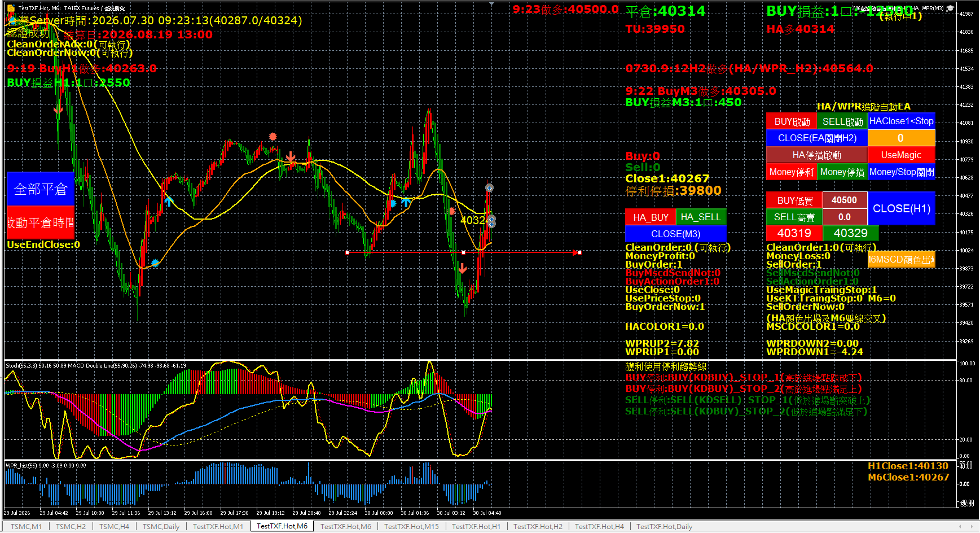The image size is (980, 533).
Task: Toggle the HA停損啟動 button
Action: pyautogui.click(x=816, y=155)
